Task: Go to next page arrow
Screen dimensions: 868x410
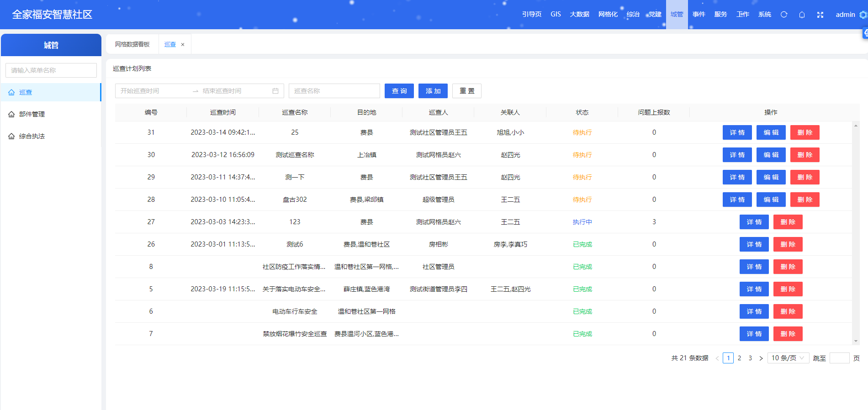Action: coord(761,358)
